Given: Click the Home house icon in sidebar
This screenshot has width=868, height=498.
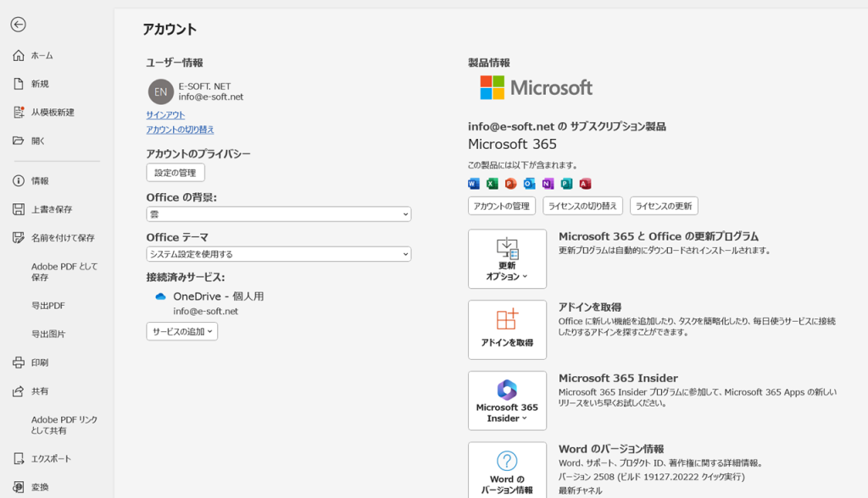Looking at the screenshot, I should click(19, 55).
